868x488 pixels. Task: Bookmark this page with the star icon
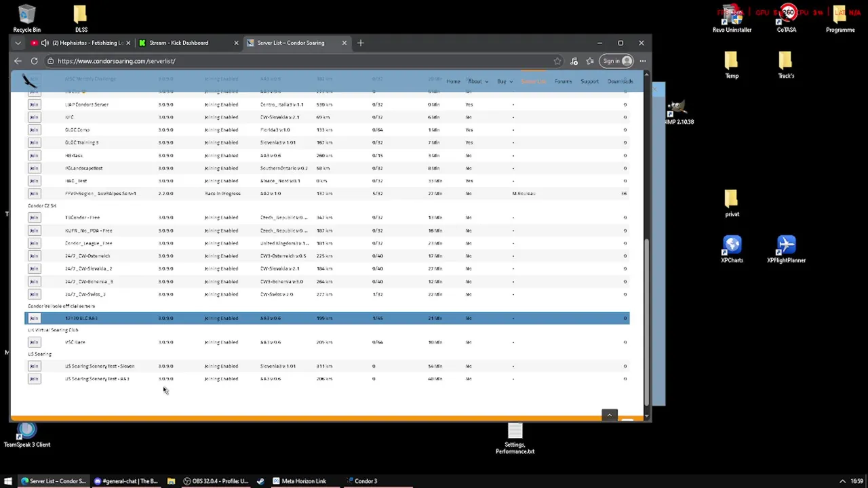click(557, 61)
